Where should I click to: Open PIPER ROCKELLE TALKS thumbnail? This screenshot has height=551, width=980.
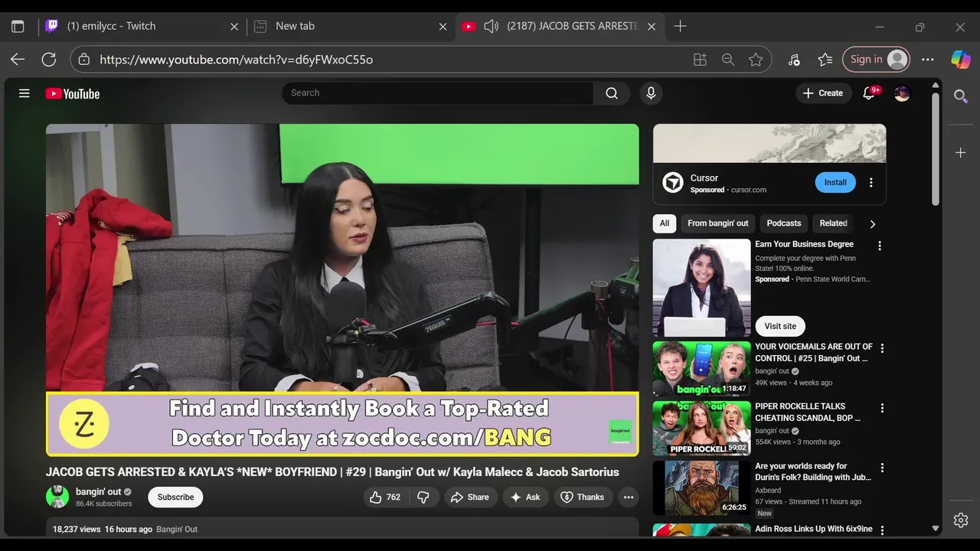[701, 428]
